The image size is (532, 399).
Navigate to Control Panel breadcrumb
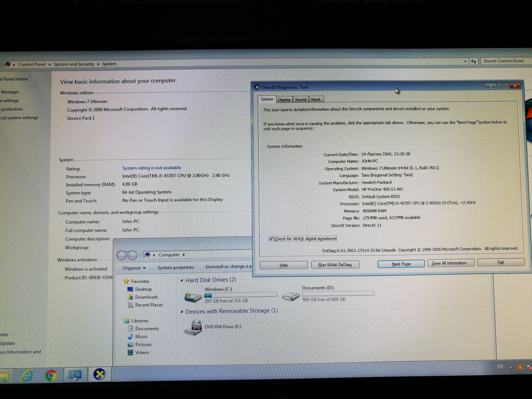(32, 64)
